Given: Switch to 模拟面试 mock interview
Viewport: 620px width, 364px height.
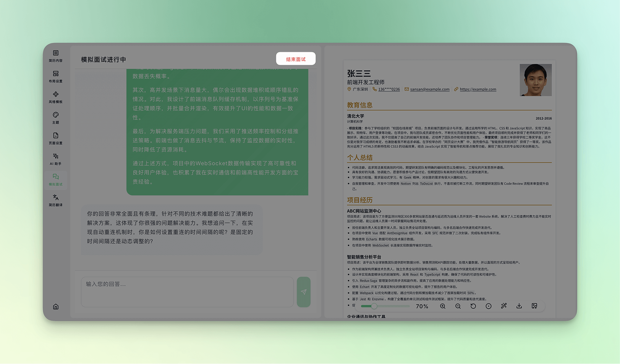Looking at the screenshot, I should click(x=55, y=180).
